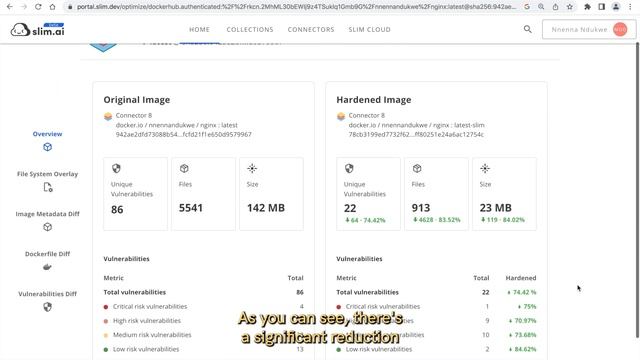Click Original Image Files cube icon

point(184,168)
